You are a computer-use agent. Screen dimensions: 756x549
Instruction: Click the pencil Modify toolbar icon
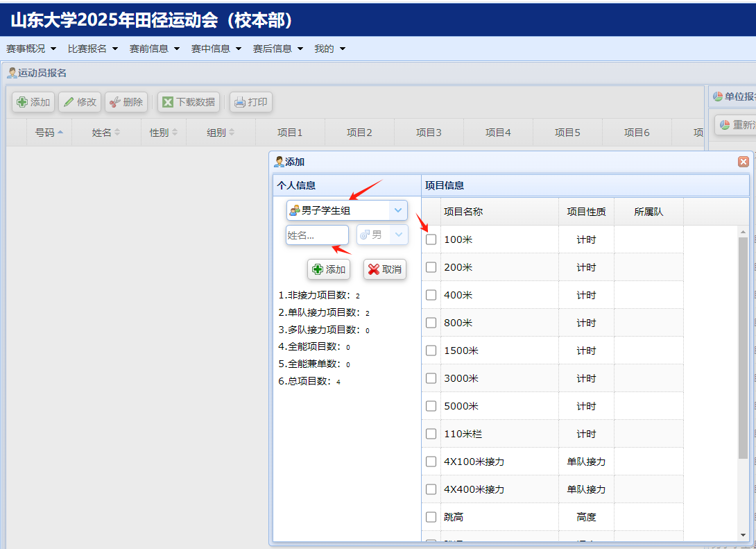click(69, 102)
